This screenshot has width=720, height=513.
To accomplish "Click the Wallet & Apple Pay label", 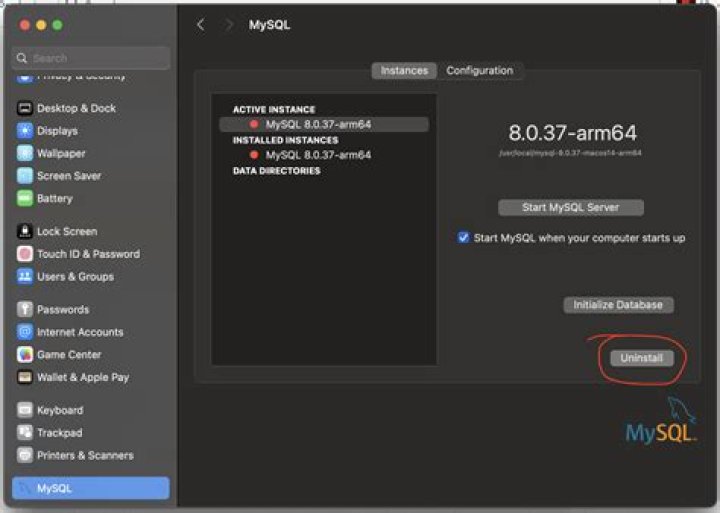I will [x=83, y=377].
